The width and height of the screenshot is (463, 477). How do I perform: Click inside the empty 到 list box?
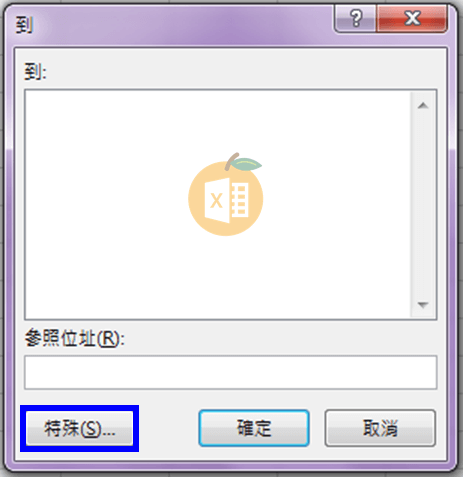pyautogui.click(x=218, y=204)
